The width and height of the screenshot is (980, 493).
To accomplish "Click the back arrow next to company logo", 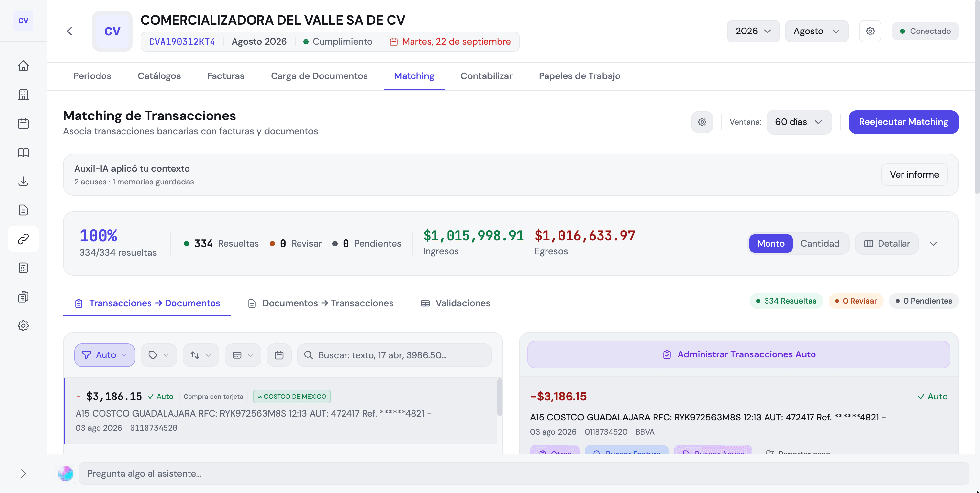I will (x=69, y=31).
